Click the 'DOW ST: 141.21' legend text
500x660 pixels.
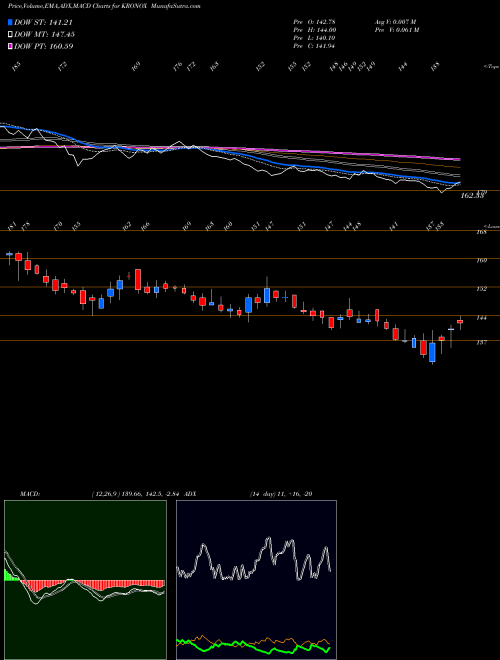point(44,23)
